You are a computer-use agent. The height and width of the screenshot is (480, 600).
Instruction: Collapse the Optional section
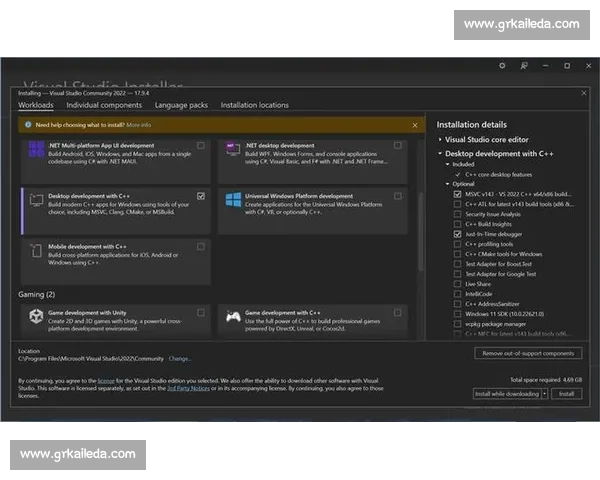tap(447, 184)
